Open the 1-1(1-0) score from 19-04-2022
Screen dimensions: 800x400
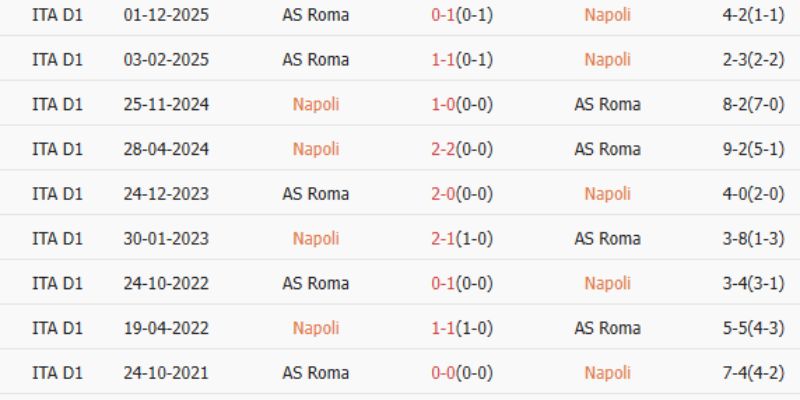pyautogui.click(x=461, y=328)
